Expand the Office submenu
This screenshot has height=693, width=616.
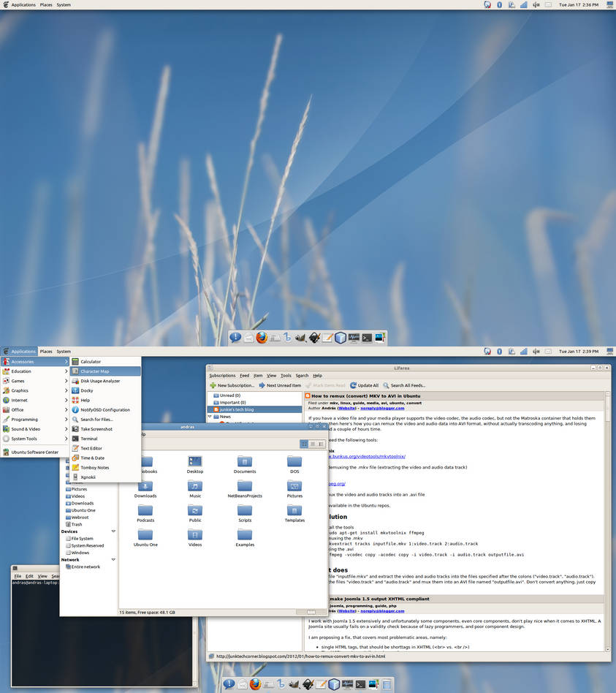pos(34,409)
